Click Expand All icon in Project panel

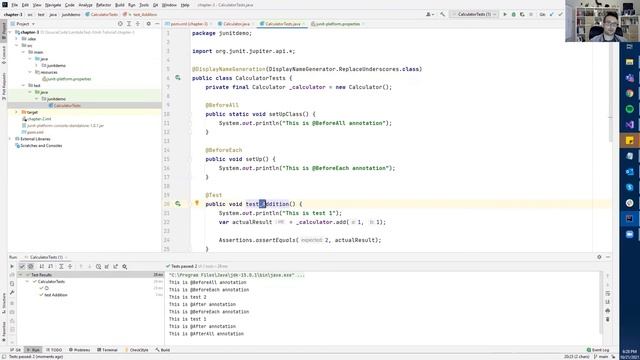point(129,24)
